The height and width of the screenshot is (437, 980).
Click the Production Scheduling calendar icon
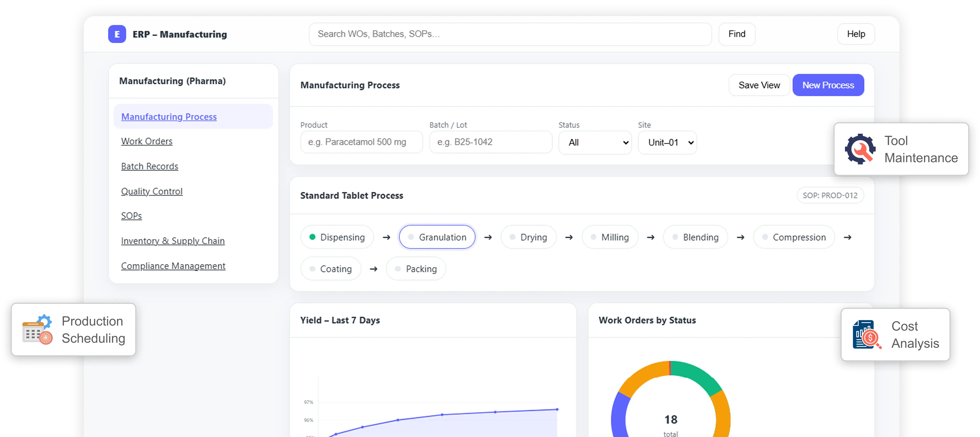point(37,330)
